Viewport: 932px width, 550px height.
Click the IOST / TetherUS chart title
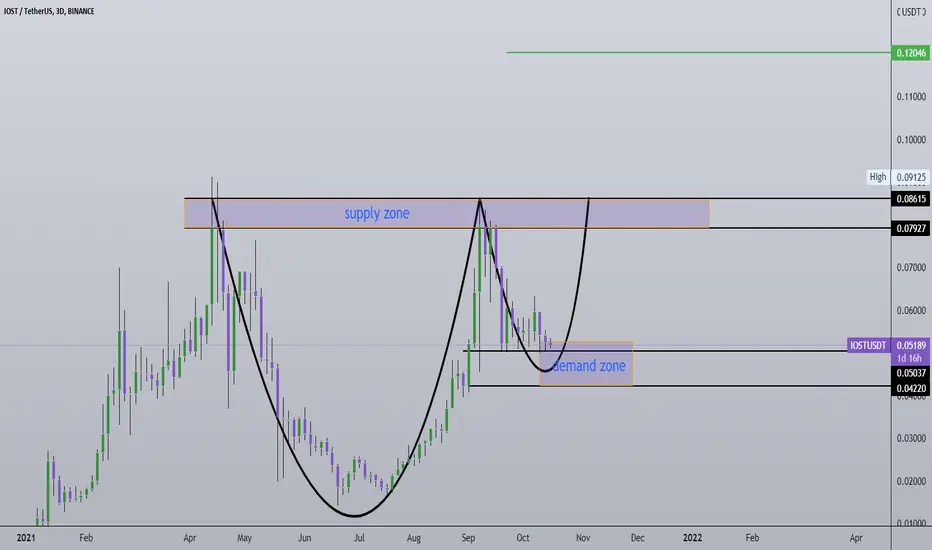tap(49, 11)
